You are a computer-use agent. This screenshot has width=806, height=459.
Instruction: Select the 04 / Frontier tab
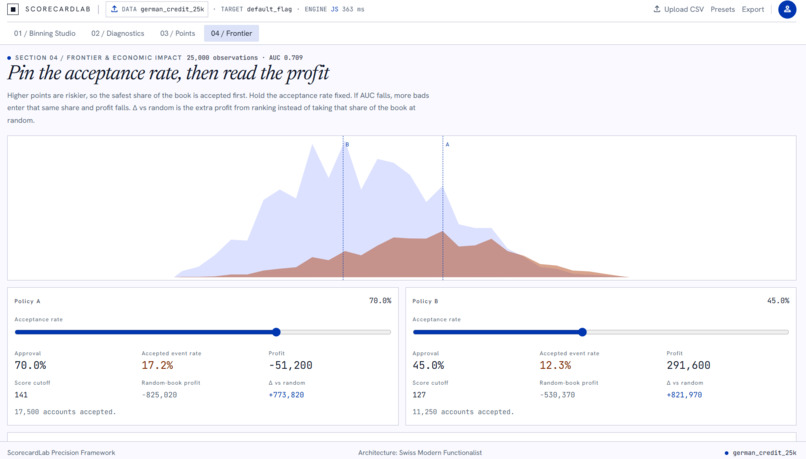pyautogui.click(x=231, y=33)
